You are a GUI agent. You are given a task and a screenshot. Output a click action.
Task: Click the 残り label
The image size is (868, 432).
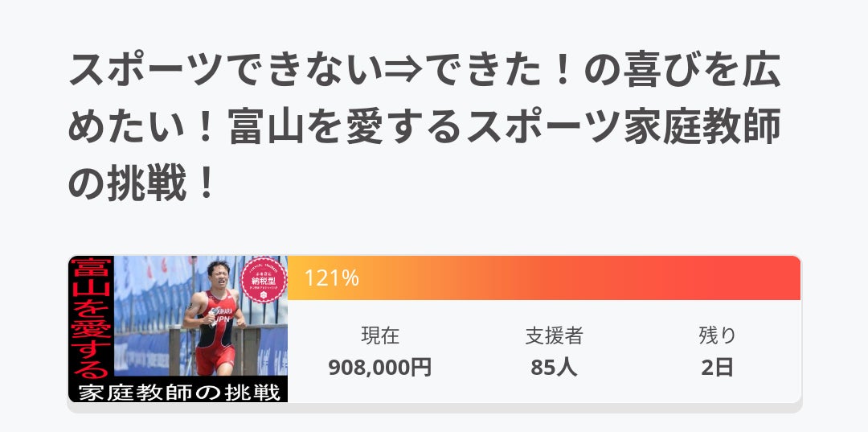(x=717, y=335)
